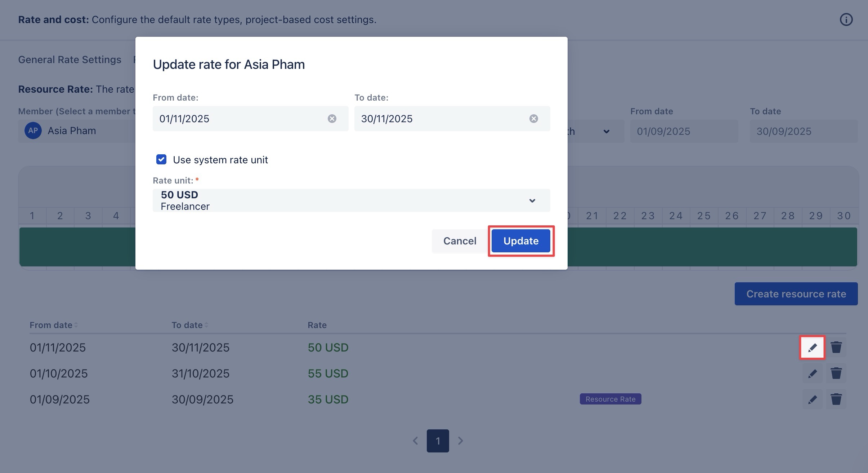Image resolution: width=868 pixels, height=473 pixels.
Task: Click the Update button
Action: (521, 241)
